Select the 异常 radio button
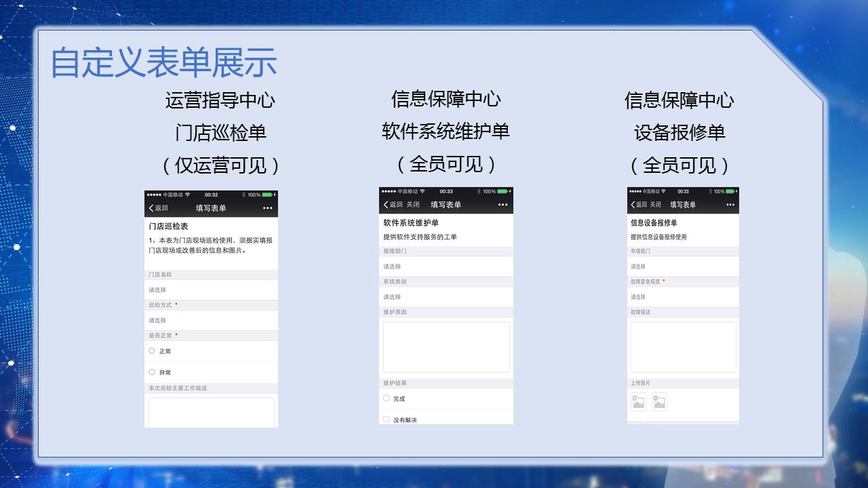Viewport: 868px width, 488px height. pyautogui.click(x=151, y=372)
